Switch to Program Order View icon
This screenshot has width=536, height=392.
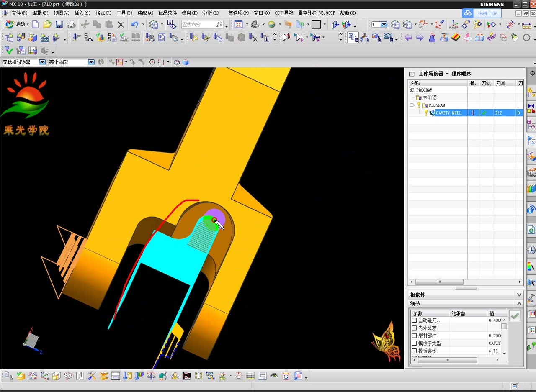(x=353, y=38)
